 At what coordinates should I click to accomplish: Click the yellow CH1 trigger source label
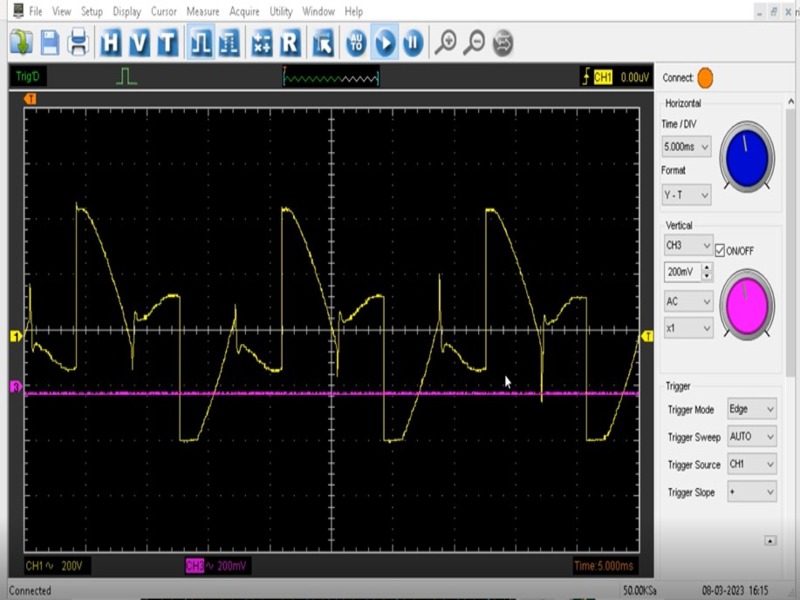pyautogui.click(x=603, y=78)
